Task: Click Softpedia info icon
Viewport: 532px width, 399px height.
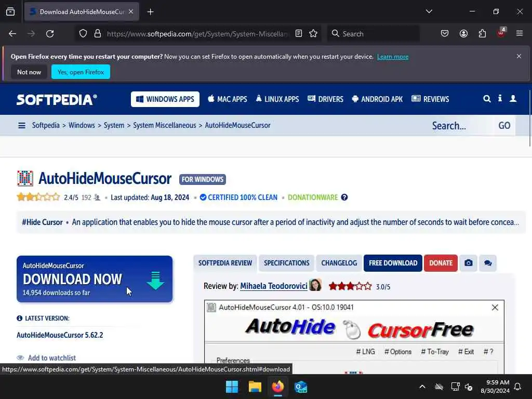Action: click(500, 98)
